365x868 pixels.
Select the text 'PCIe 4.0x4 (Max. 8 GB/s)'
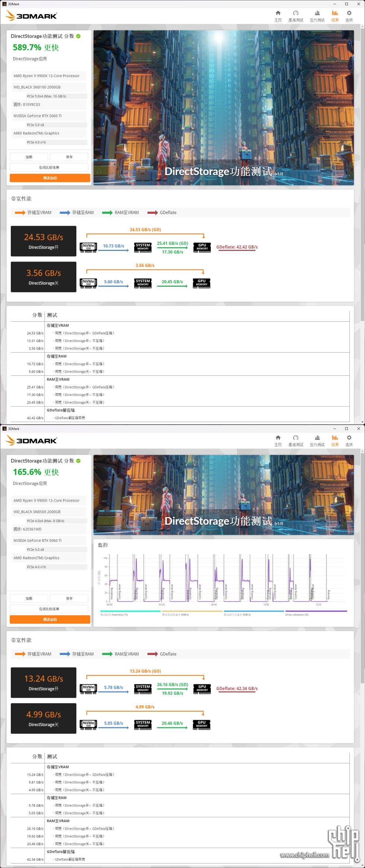[x=45, y=521]
